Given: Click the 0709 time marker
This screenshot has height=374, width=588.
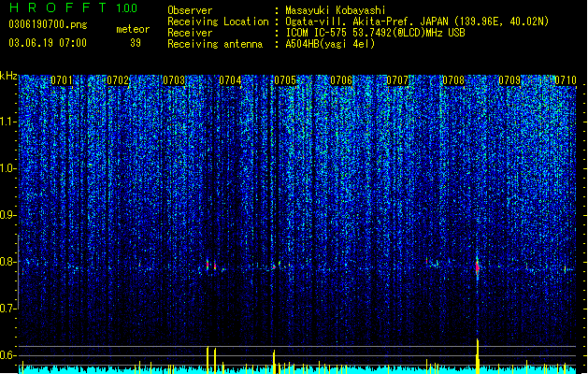Looking at the screenshot, I should click(509, 80).
